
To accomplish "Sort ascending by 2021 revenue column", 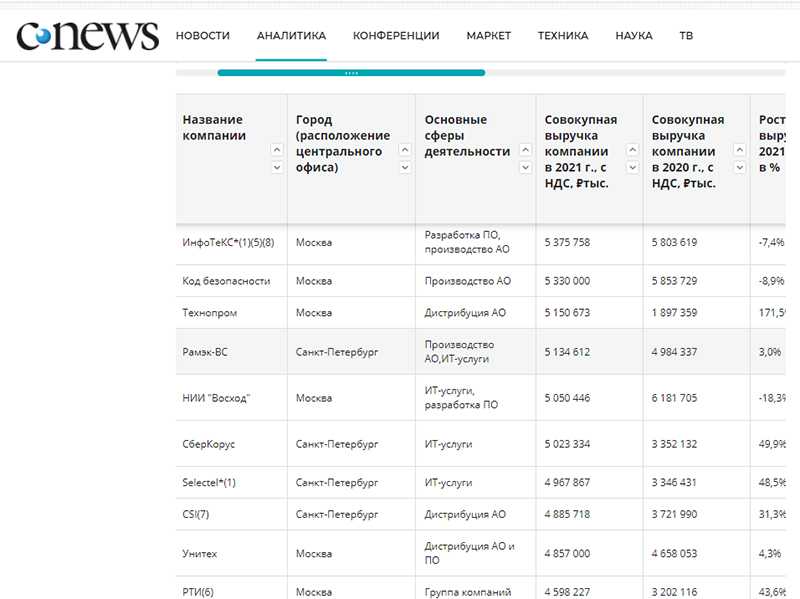I will click(632, 149).
